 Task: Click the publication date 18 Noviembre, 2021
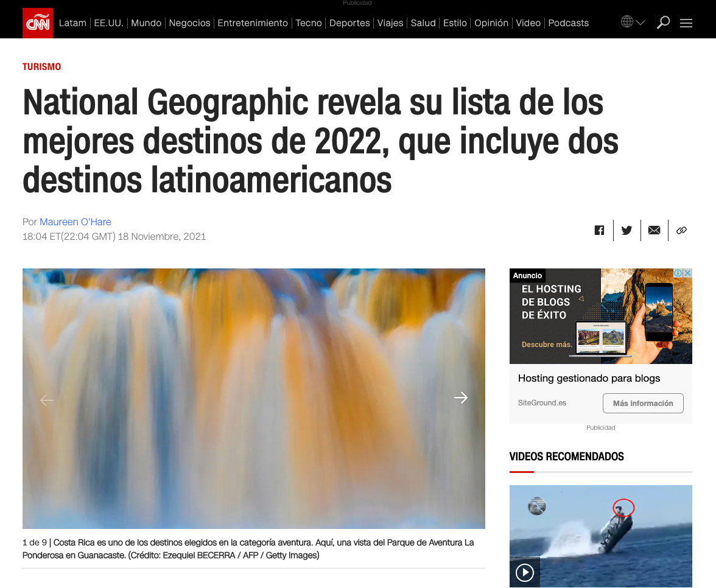coord(162,236)
